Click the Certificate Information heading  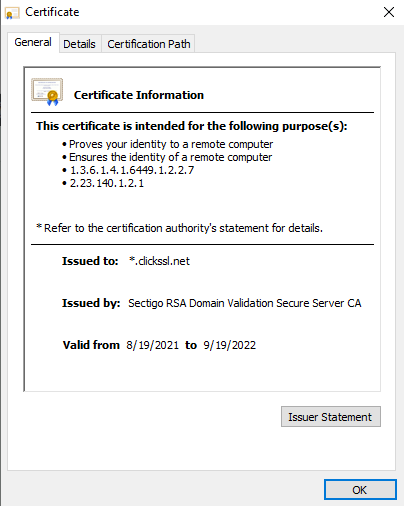point(139,95)
